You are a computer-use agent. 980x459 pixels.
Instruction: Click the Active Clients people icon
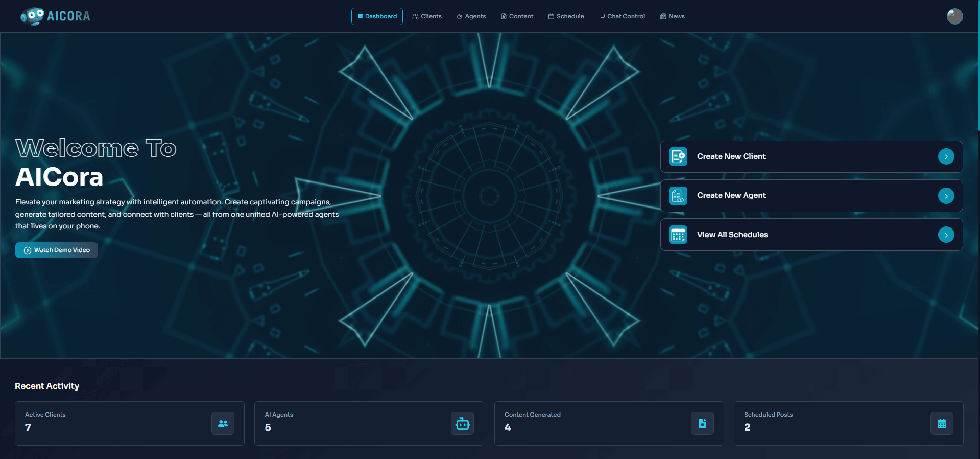pyautogui.click(x=223, y=424)
